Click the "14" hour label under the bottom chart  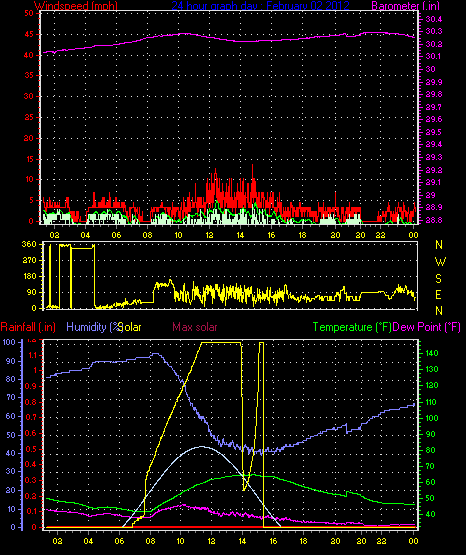click(x=242, y=541)
